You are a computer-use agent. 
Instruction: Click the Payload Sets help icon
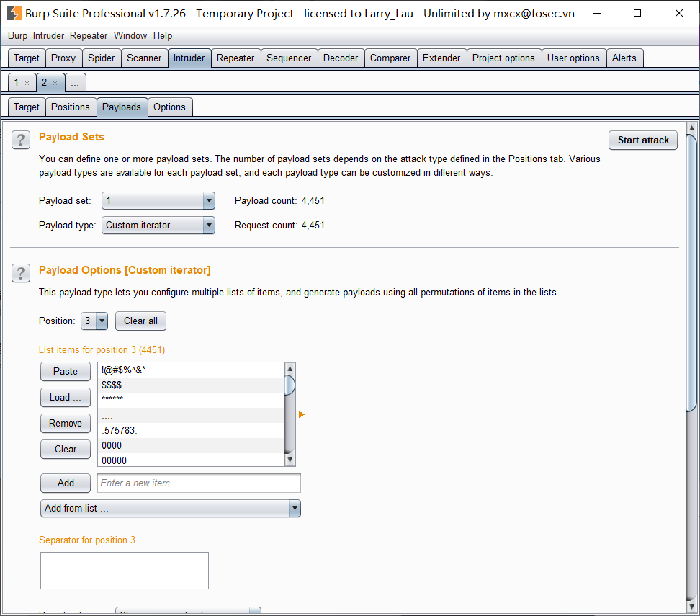click(x=21, y=140)
